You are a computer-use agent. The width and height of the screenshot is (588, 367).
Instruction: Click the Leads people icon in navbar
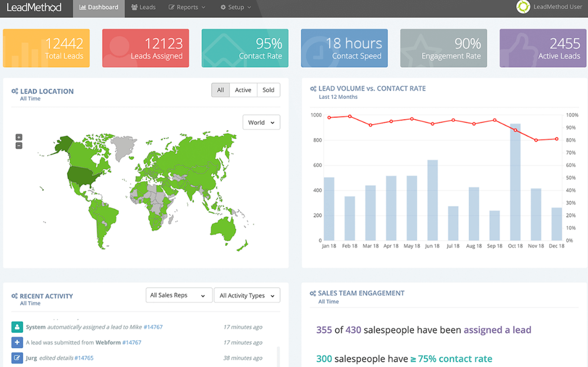tap(134, 7)
